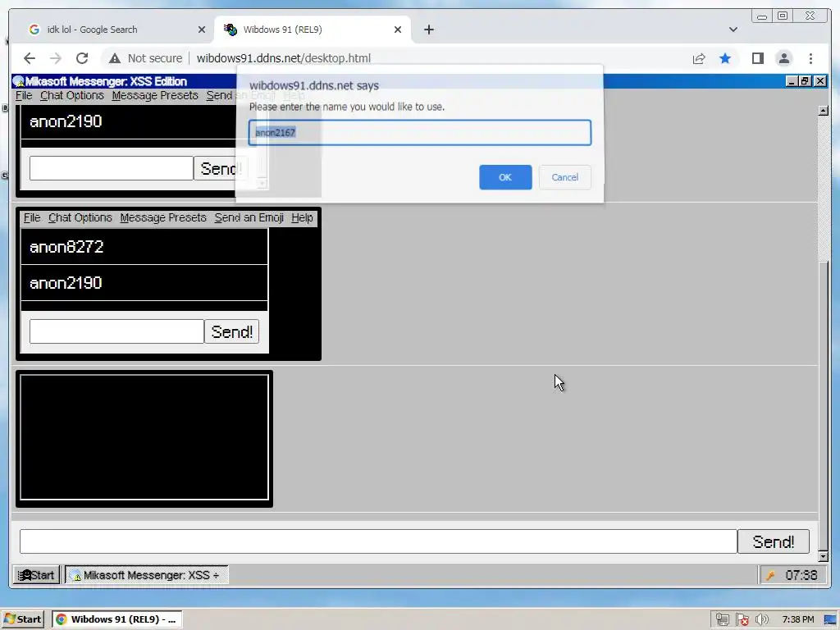The height and width of the screenshot is (630, 840).
Task: Select the Wibdows 91 (REL9) tab
Action: point(313,30)
